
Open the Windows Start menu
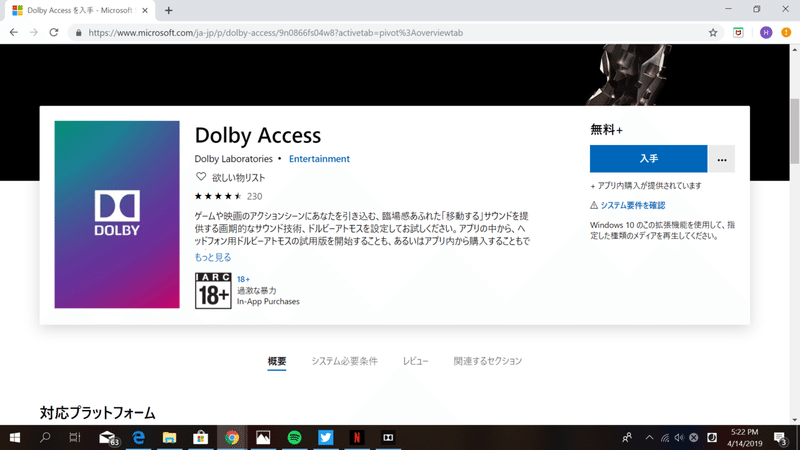coord(15,437)
